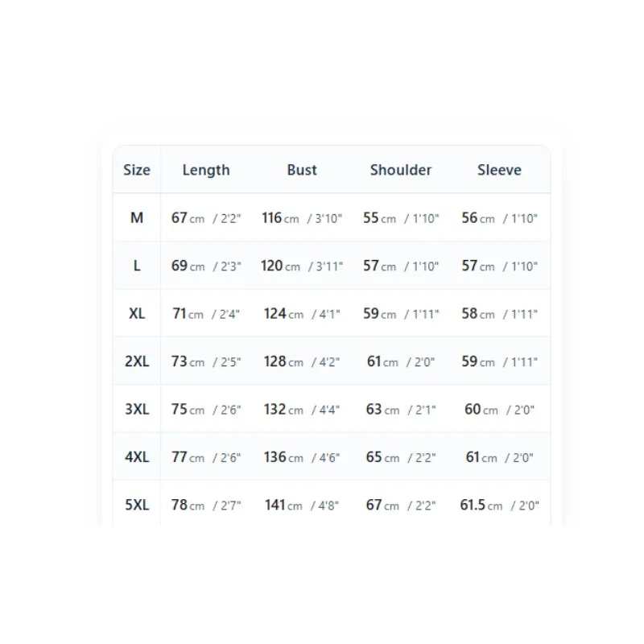Select the 2XL size row label
This screenshot has width=644, height=644.
[x=137, y=361]
